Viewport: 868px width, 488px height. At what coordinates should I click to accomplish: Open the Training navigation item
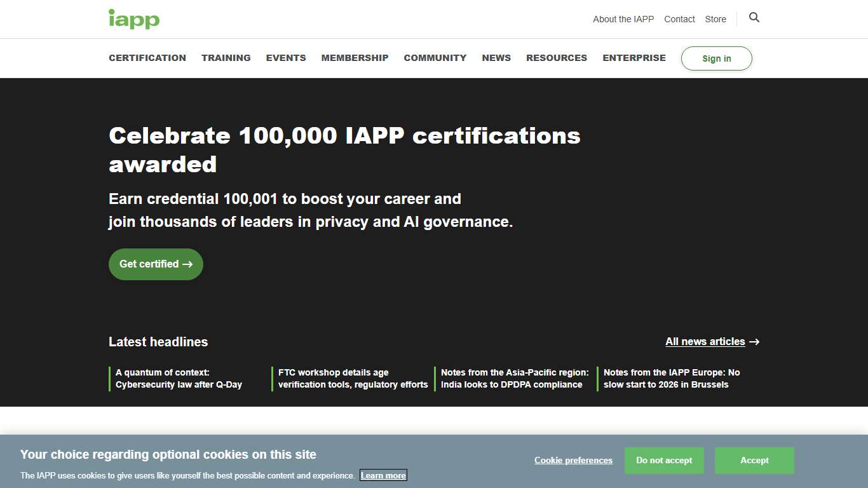pos(226,58)
